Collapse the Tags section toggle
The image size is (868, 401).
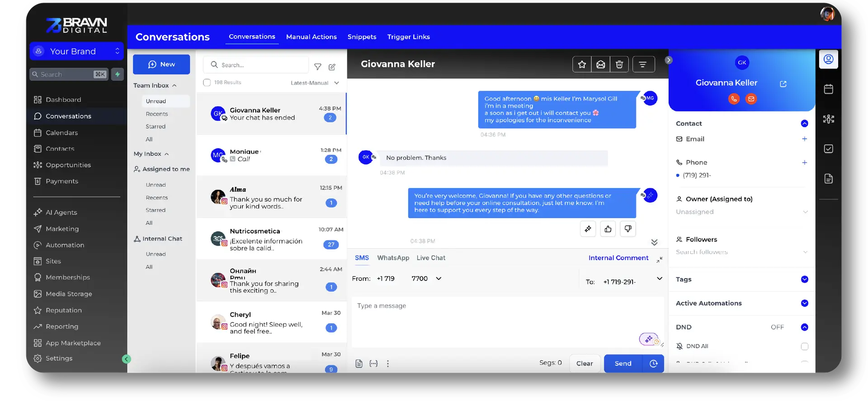coord(804,280)
